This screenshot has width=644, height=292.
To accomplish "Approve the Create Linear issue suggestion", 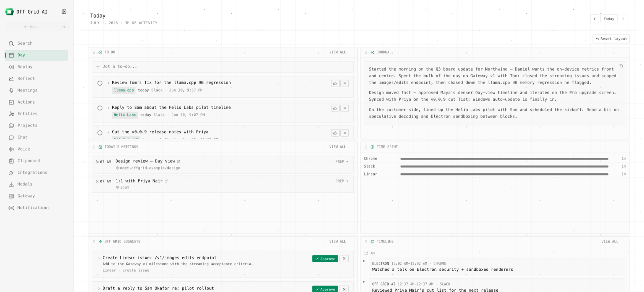I will click(x=325, y=259).
